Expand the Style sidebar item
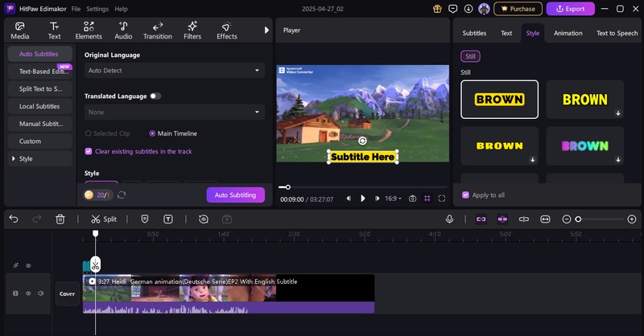The image size is (644, 336). click(x=39, y=159)
